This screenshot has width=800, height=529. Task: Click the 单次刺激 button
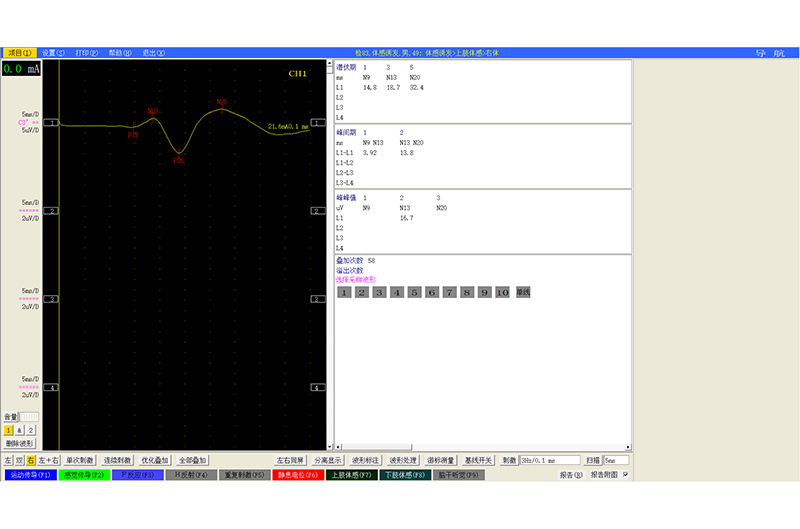[80, 460]
